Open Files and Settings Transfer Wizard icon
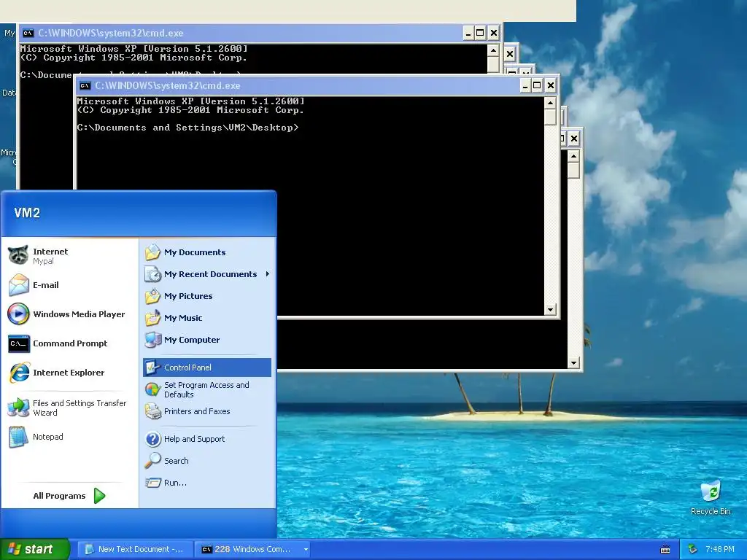This screenshot has width=747, height=560. coord(18,408)
